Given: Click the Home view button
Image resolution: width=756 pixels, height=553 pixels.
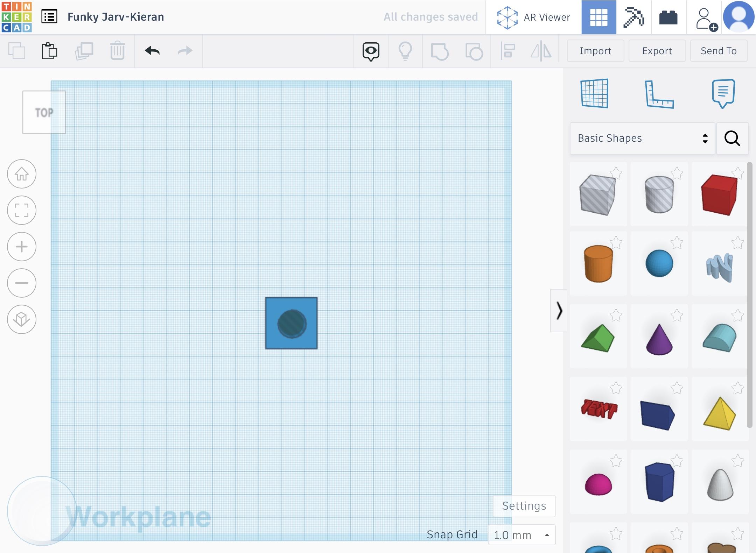Looking at the screenshot, I should coord(22,174).
